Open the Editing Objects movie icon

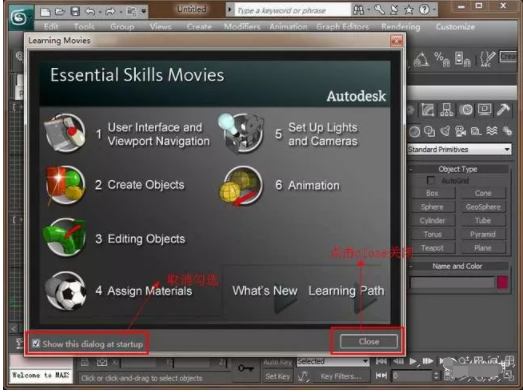[x=65, y=237]
